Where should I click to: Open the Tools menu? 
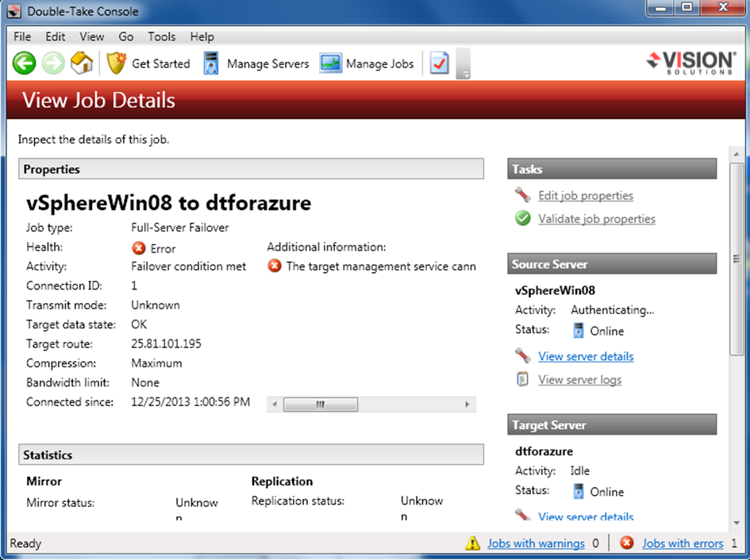point(162,36)
